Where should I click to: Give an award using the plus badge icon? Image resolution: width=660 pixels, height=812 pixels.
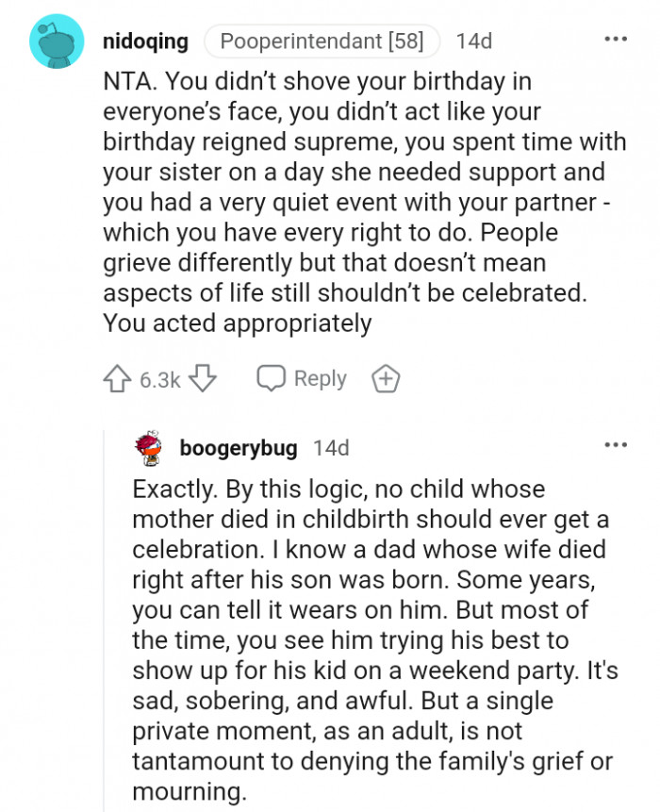pyautogui.click(x=386, y=379)
